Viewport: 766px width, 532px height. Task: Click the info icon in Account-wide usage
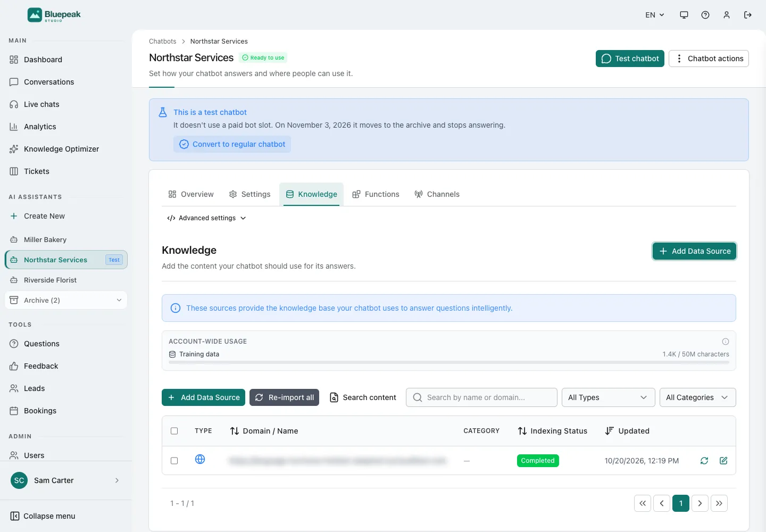pos(726,342)
